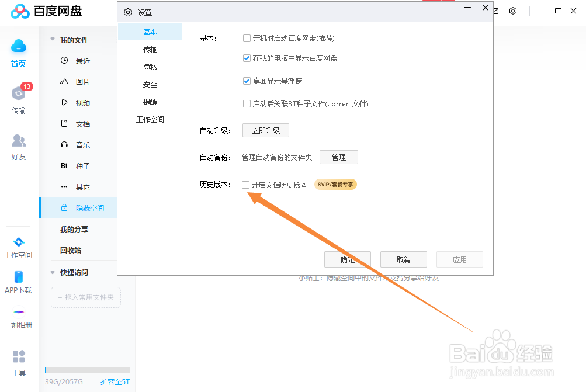
Task: Open the 首页 home cloud icon
Action: tap(18, 46)
